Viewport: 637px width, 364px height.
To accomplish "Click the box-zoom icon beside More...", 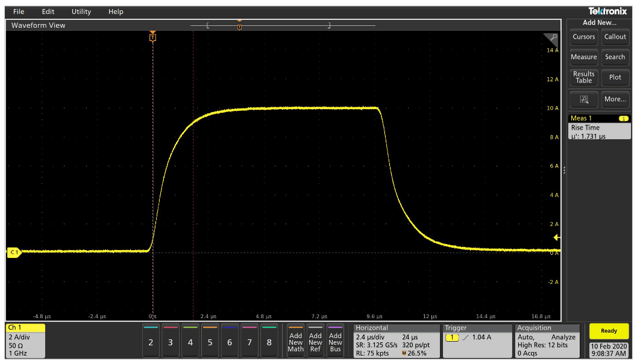I will pyautogui.click(x=583, y=99).
